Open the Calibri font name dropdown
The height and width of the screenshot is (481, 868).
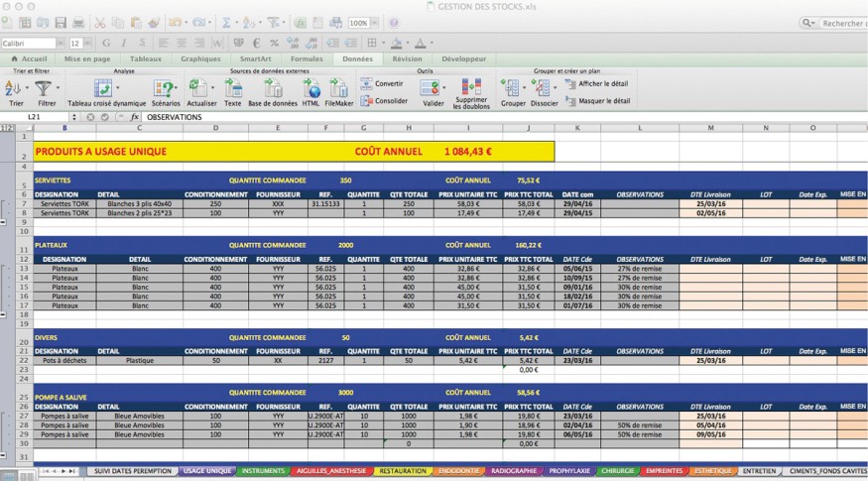pyautogui.click(x=61, y=44)
